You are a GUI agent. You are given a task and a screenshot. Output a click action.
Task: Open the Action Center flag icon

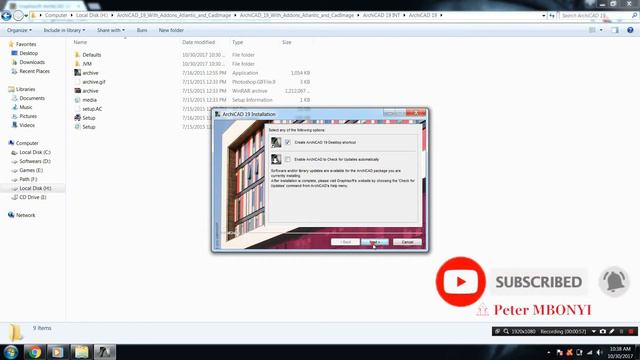click(560, 352)
